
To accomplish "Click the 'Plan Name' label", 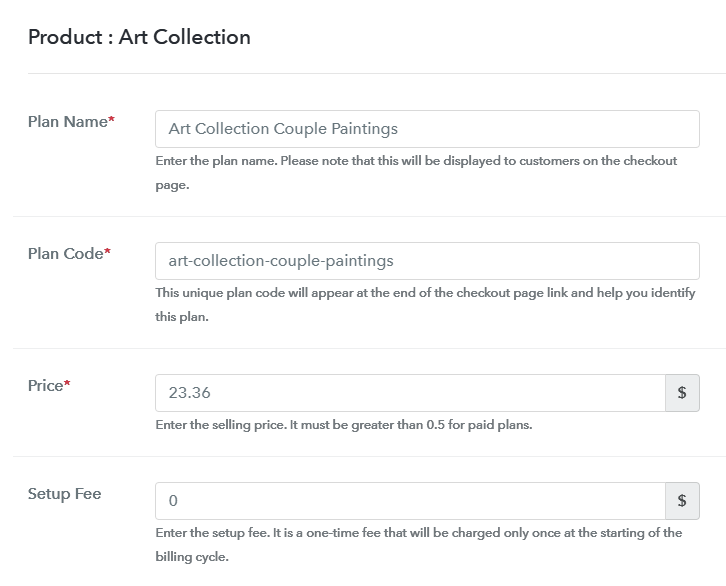I will click(71, 122).
